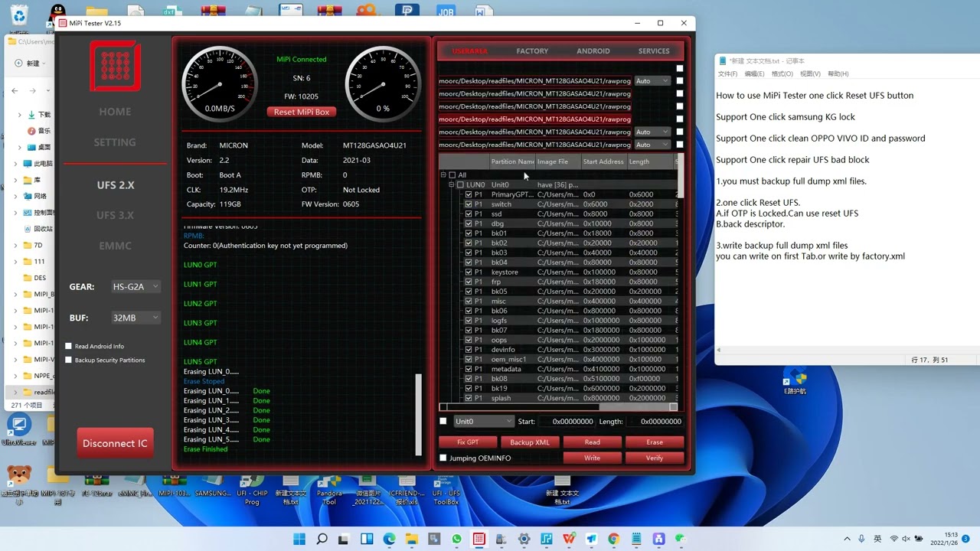Open eMMC_Fi... desktop icon

[136, 485]
